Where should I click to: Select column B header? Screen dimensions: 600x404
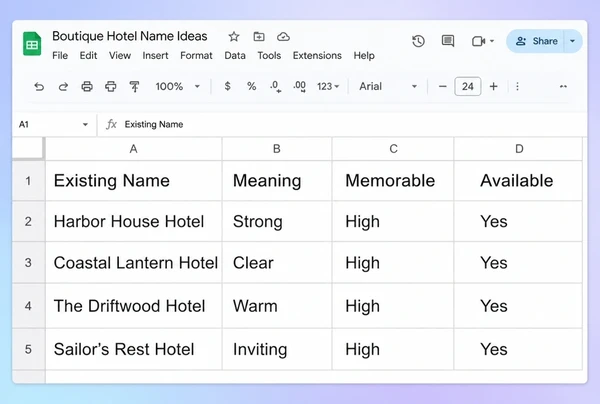(x=277, y=149)
